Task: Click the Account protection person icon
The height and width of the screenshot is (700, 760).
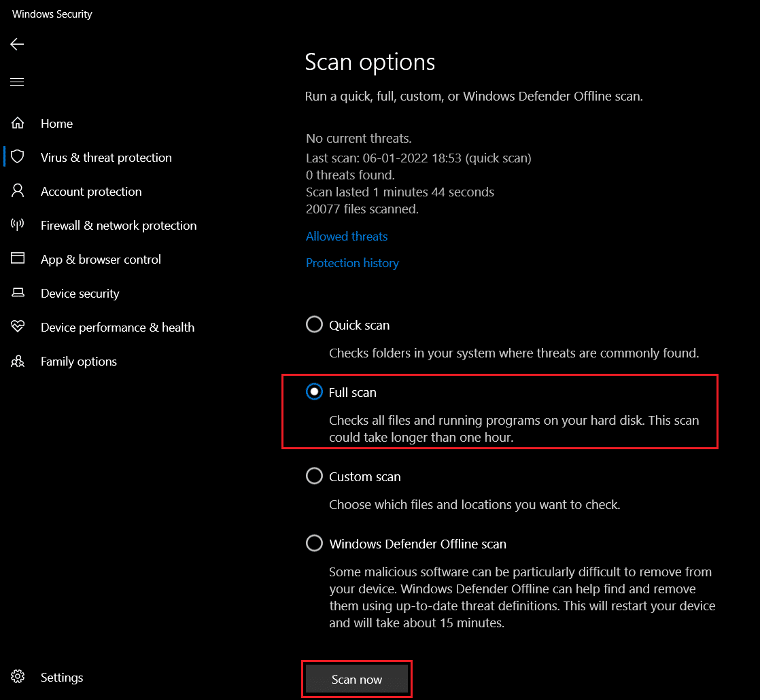Action: tap(18, 191)
